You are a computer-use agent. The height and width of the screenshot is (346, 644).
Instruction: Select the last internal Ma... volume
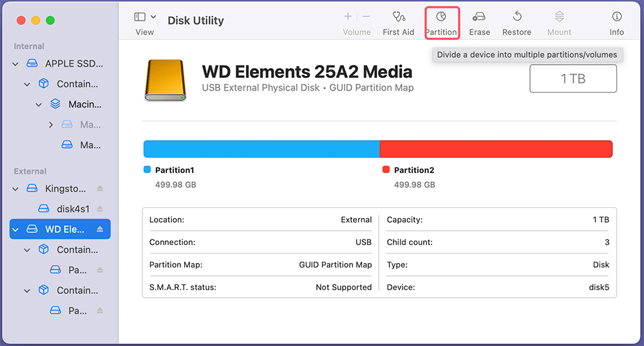81,145
